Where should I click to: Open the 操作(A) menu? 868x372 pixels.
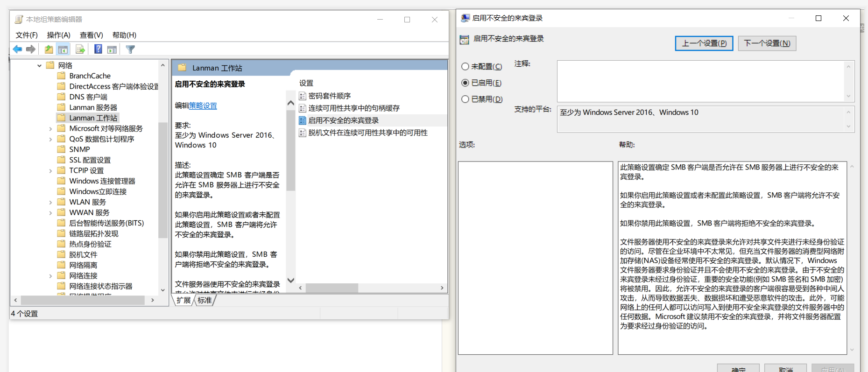(x=58, y=35)
